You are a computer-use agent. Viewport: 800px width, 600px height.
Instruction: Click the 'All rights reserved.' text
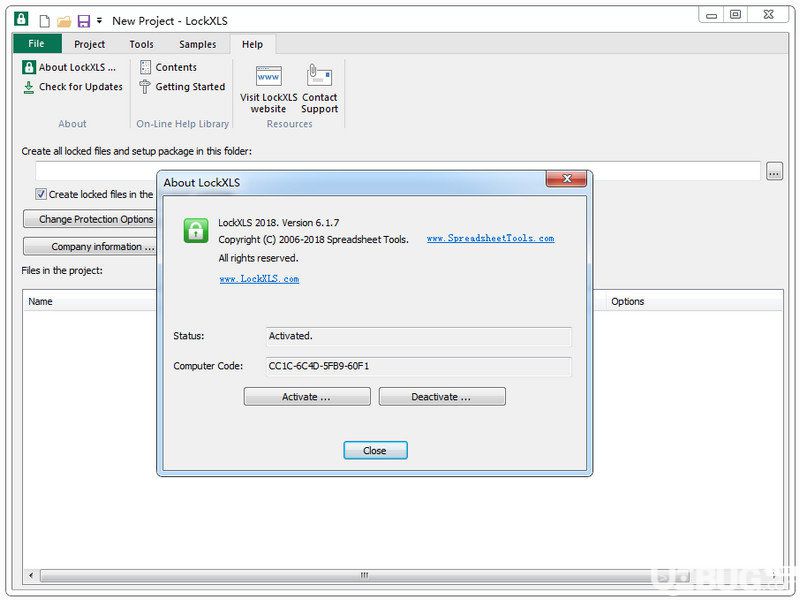tap(258, 258)
